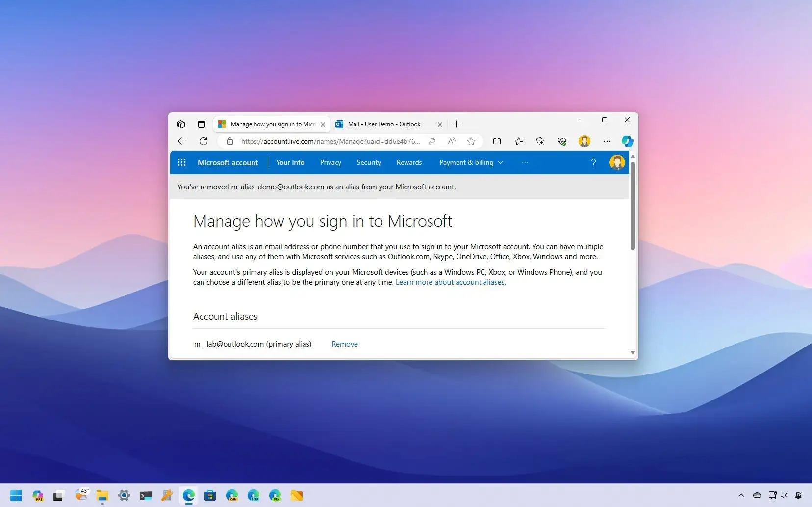Reload the current page
The width and height of the screenshot is (812, 507).
[x=203, y=141]
